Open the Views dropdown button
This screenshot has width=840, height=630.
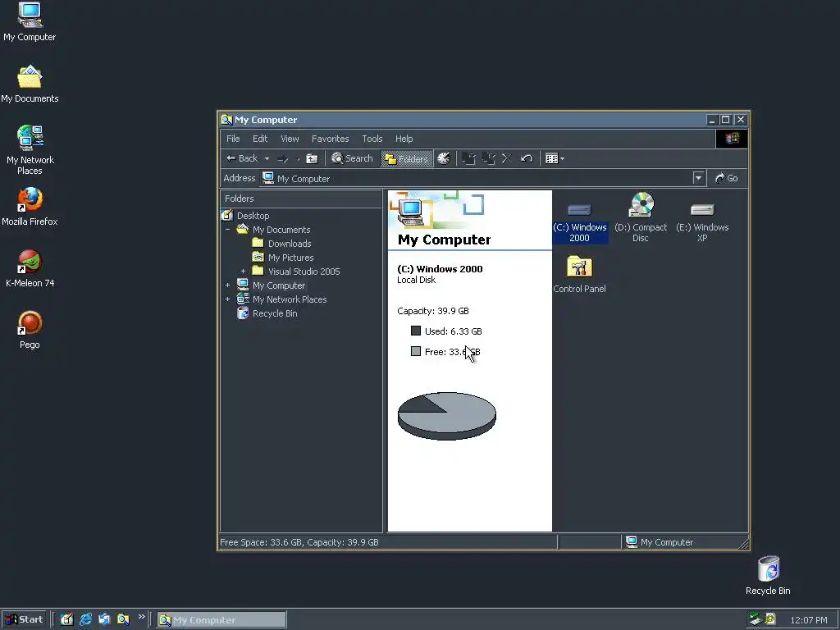tap(555, 158)
